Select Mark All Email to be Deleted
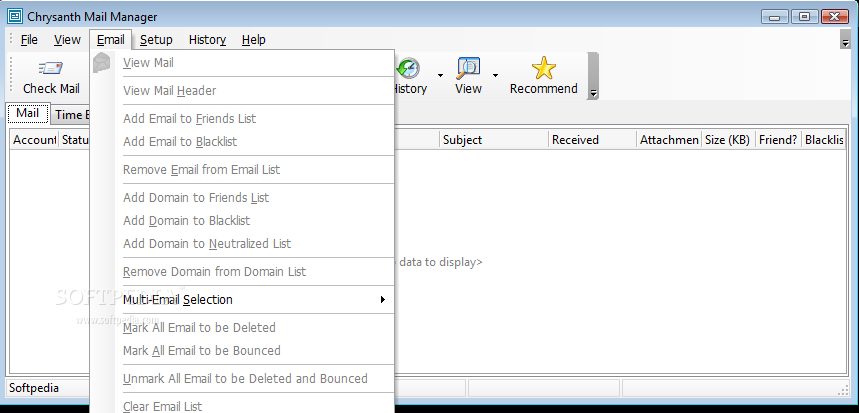 242,328
